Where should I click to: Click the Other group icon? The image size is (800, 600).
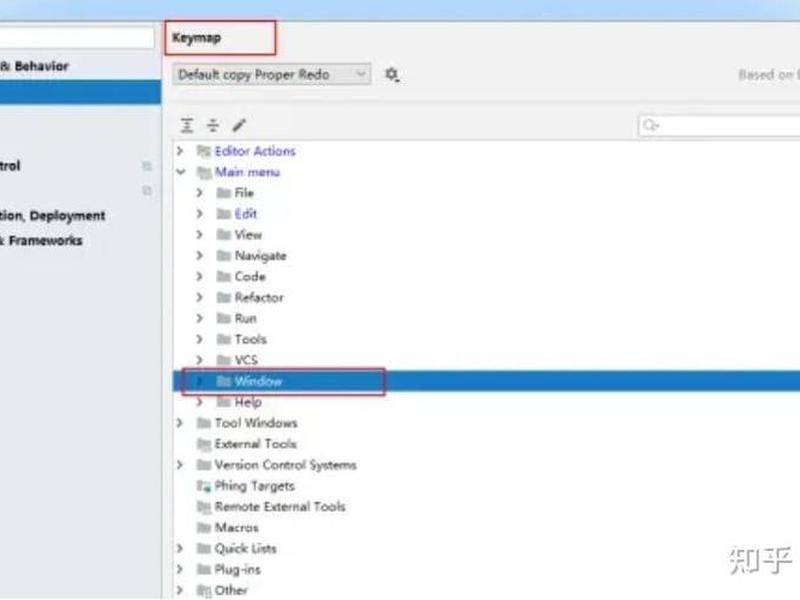click(204, 591)
